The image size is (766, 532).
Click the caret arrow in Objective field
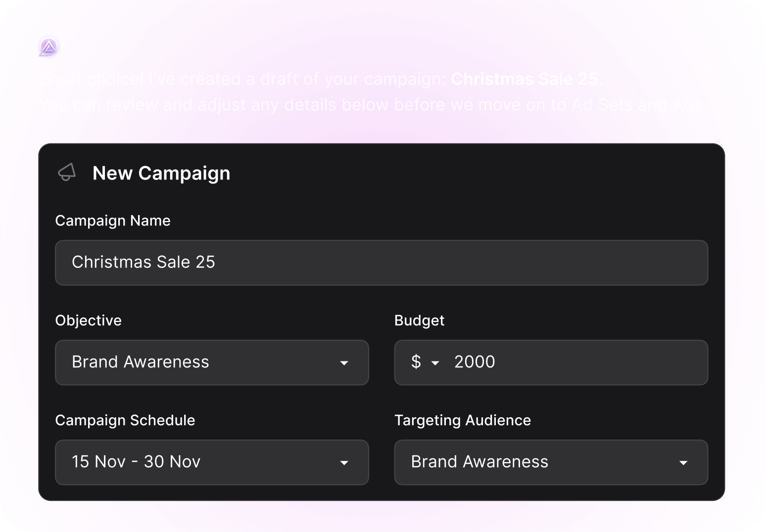pyautogui.click(x=344, y=363)
